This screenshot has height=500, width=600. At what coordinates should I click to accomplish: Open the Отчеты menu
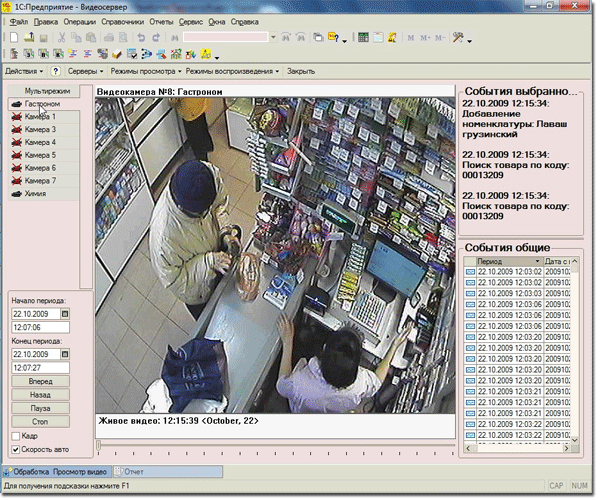point(163,20)
